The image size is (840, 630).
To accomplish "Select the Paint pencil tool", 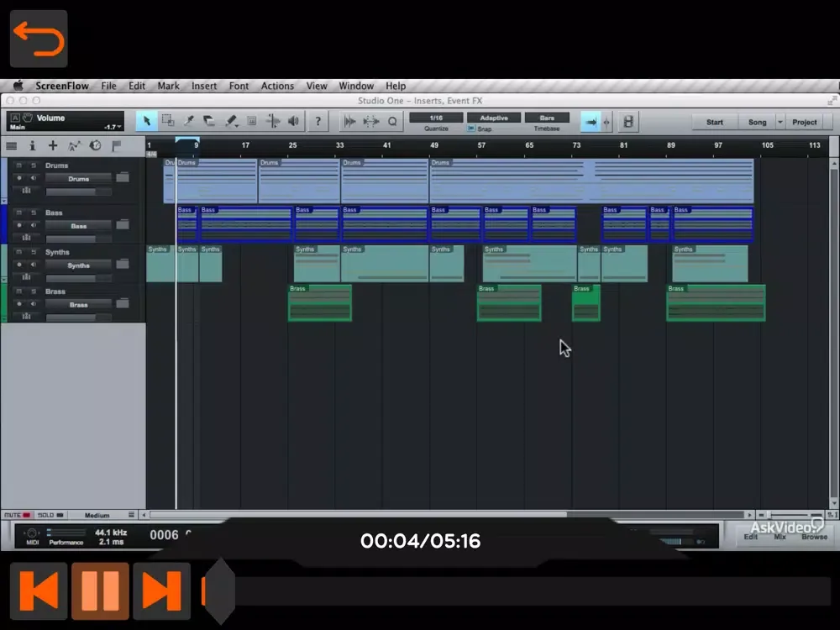I will 231,121.
